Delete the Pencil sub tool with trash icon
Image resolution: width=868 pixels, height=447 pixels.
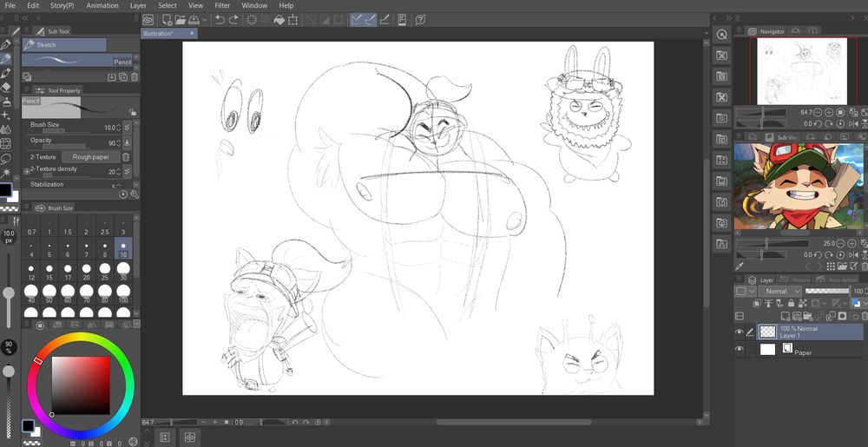point(135,77)
